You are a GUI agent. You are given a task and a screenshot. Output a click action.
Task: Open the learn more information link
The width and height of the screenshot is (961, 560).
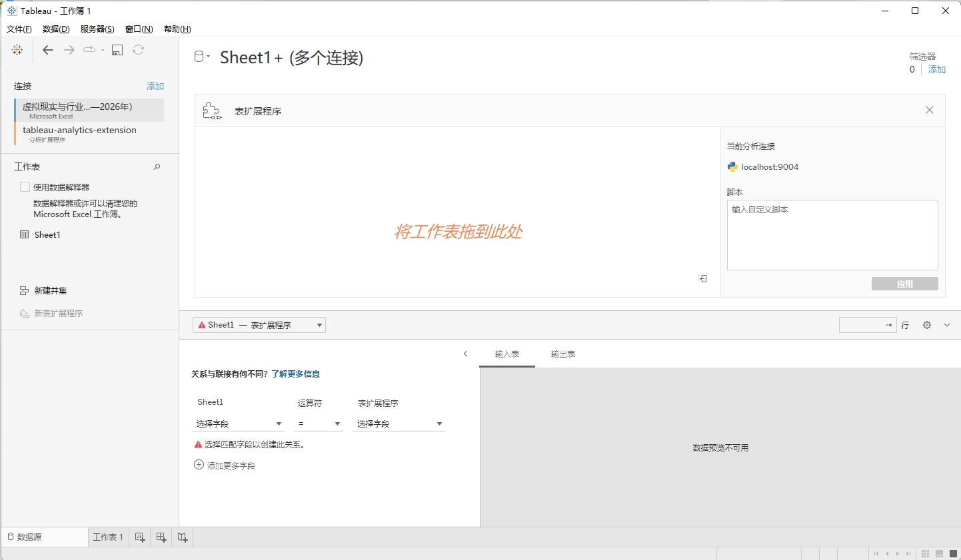pos(296,374)
